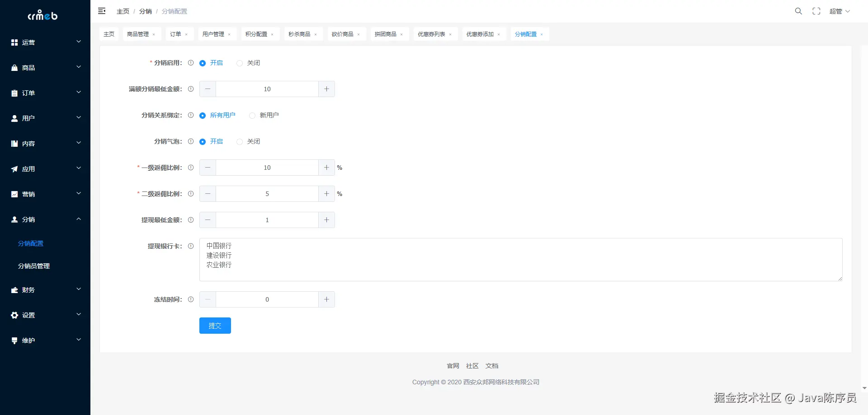Increase 一级返佣比例 percentage
This screenshot has height=415, width=868.
(x=326, y=168)
